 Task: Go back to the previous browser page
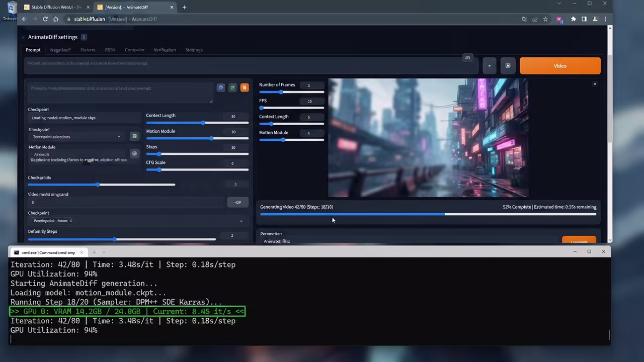(x=24, y=19)
